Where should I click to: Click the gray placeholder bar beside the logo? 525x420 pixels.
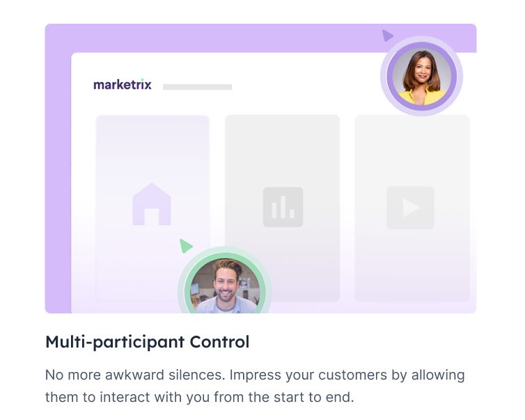pos(197,87)
